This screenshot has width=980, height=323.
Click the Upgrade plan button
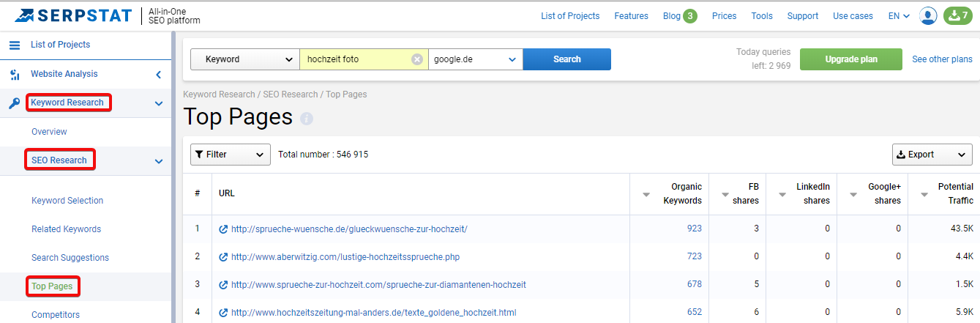click(851, 59)
